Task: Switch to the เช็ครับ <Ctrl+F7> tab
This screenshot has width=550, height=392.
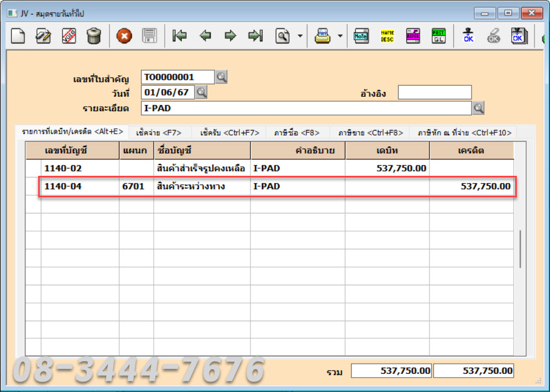Action: 230,133
